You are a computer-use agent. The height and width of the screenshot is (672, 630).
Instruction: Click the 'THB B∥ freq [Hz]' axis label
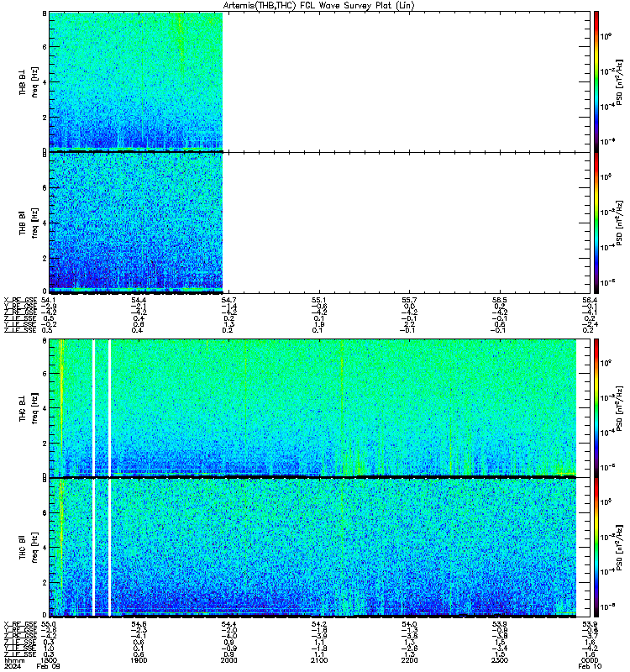click(x=29, y=223)
